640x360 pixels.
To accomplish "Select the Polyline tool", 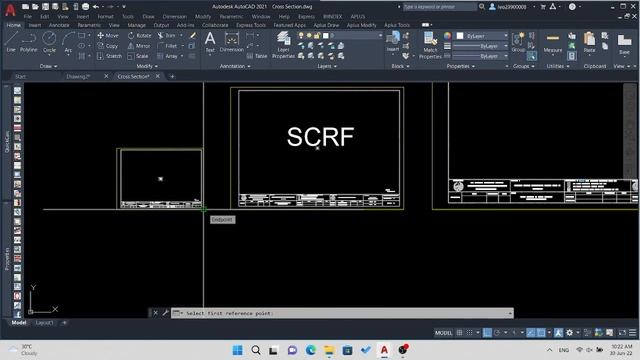I will point(29,42).
